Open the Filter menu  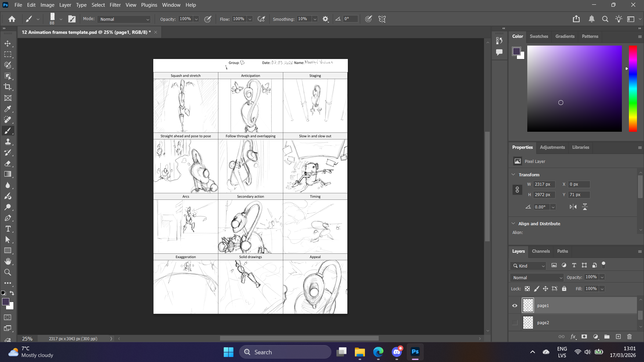click(x=115, y=5)
